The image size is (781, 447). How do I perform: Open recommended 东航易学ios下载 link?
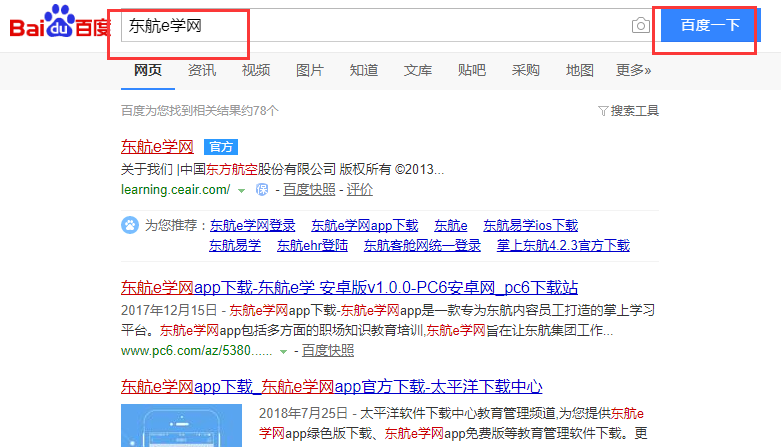point(530,226)
